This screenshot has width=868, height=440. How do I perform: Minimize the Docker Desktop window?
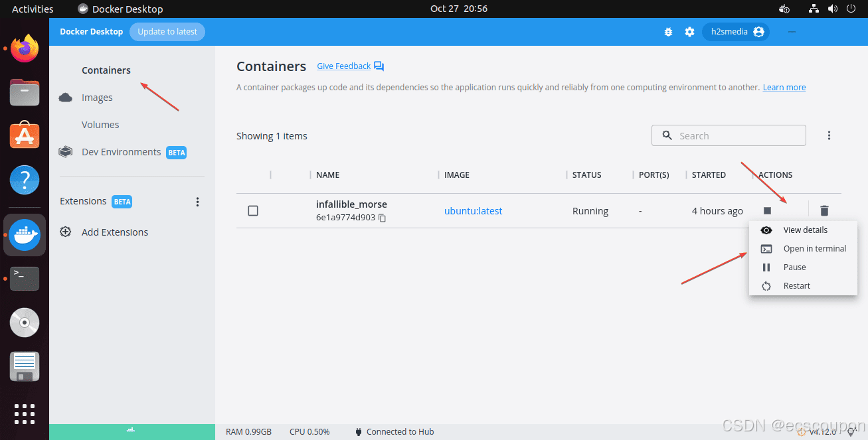point(792,32)
